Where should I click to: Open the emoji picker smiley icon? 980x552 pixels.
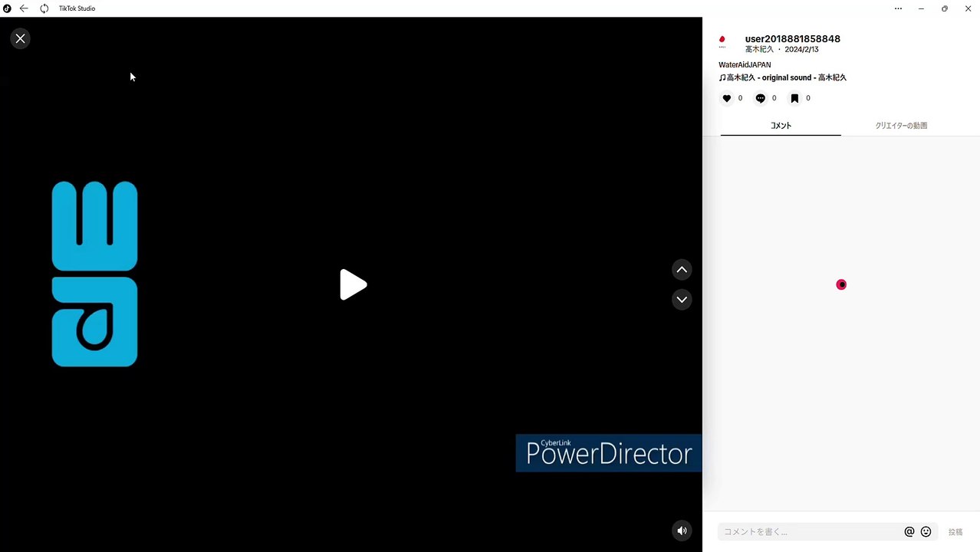pyautogui.click(x=926, y=531)
